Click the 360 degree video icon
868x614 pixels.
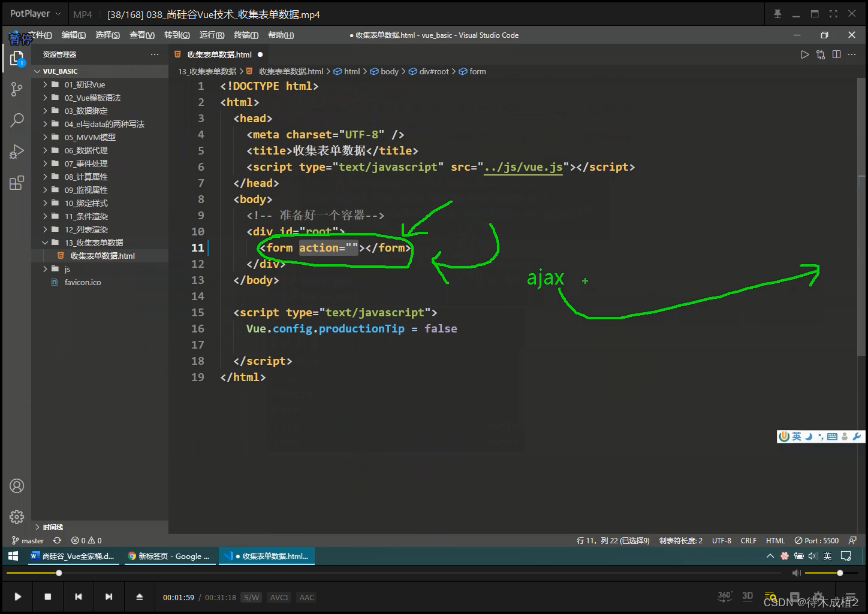pos(724,596)
